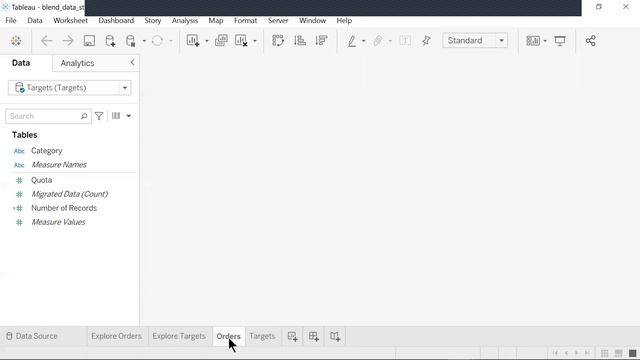Click the Save workbook icon

(89, 40)
